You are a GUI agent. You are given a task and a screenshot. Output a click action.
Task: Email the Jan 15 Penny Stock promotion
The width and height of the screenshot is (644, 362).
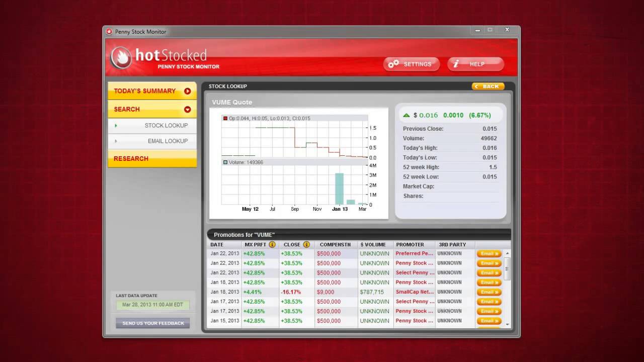(489, 321)
